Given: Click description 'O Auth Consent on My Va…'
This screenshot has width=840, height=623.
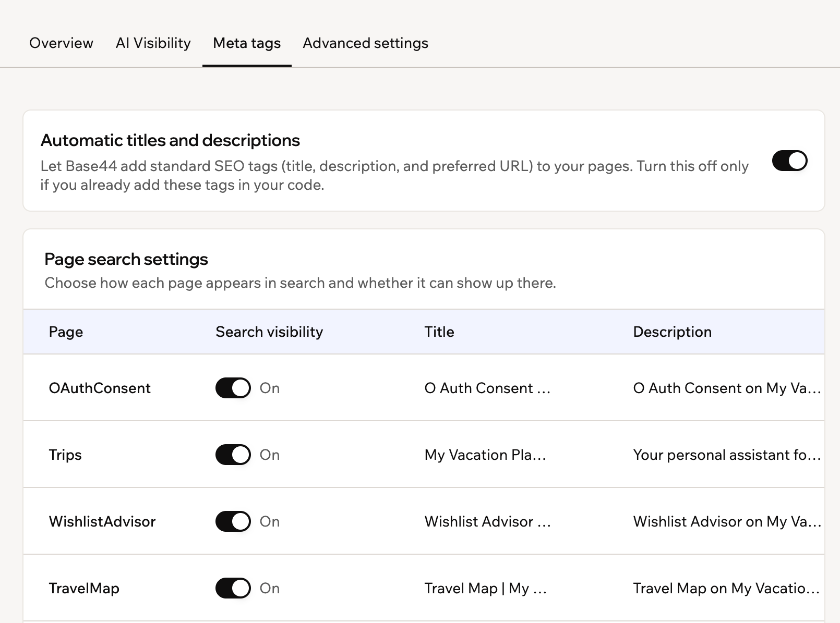Looking at the screenshot, I should 727,388.
